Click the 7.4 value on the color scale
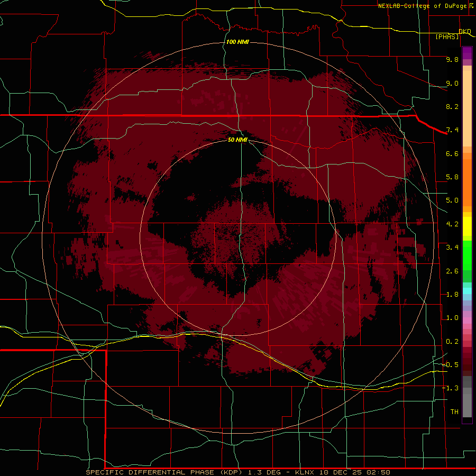The image size is (476, 476). [452, 130]
